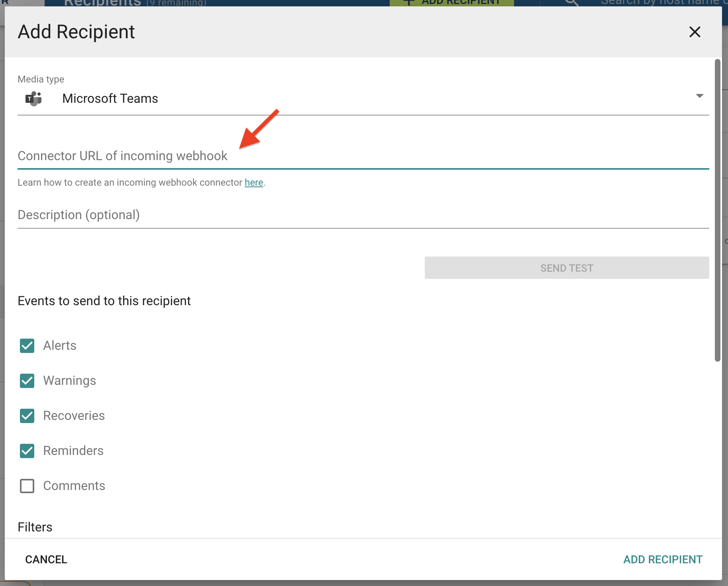Confirm with the ADD RECIPIENT dialog button
This screenshot has height=586, width=728.
coord(663,559)
